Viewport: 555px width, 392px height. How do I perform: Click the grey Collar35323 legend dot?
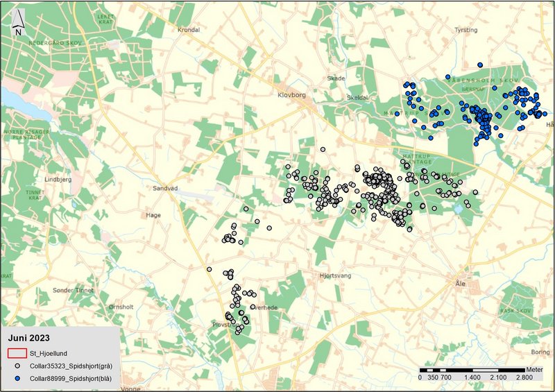(17, 365)
